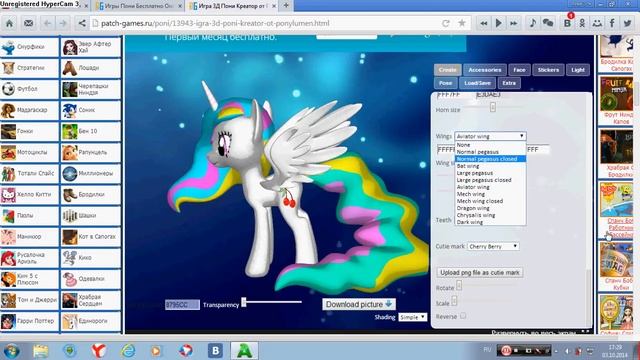Choose Large pegasus closed option

pyautogui.click(x=490, y=180)
